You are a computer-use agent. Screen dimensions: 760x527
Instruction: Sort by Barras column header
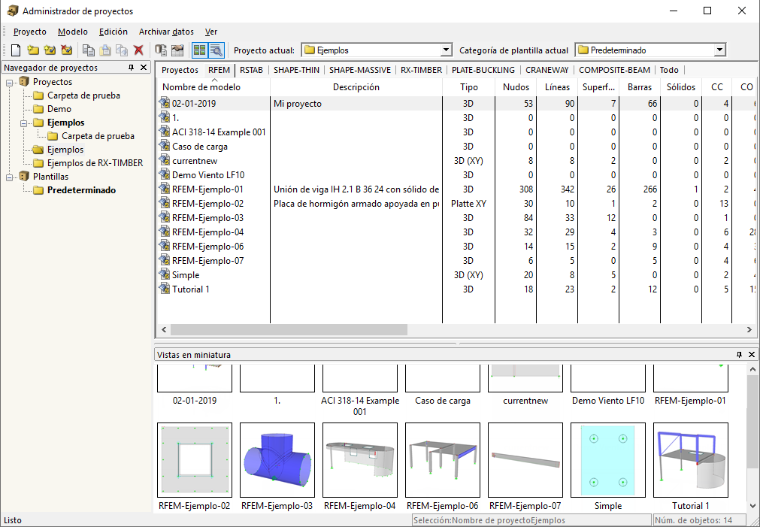click(x=639, y=87)
